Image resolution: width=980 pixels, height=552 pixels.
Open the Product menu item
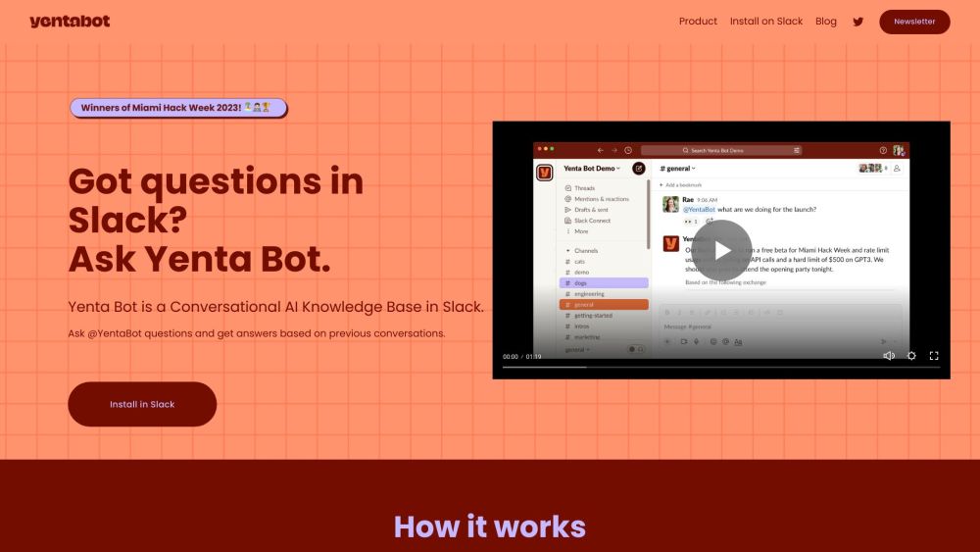tap(698, 22)
